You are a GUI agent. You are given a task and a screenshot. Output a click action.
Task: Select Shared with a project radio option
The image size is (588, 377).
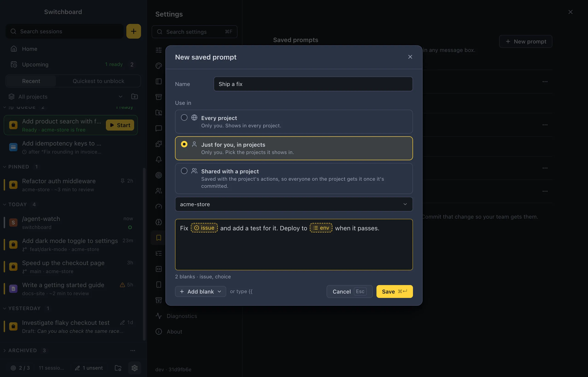(x=294, y=178)
